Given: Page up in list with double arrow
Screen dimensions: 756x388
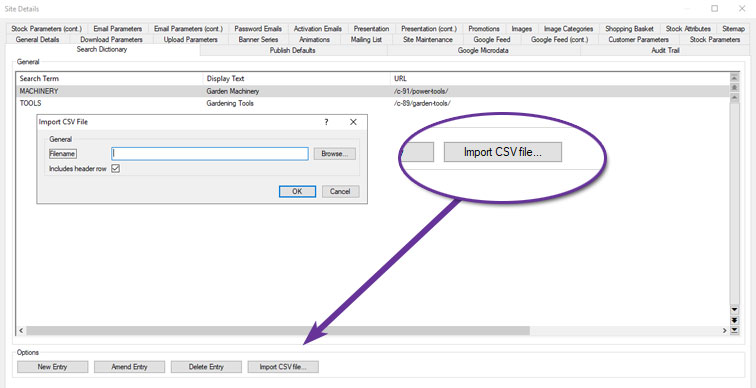Looking at the screenshot, I should click(x=734, y=87).
